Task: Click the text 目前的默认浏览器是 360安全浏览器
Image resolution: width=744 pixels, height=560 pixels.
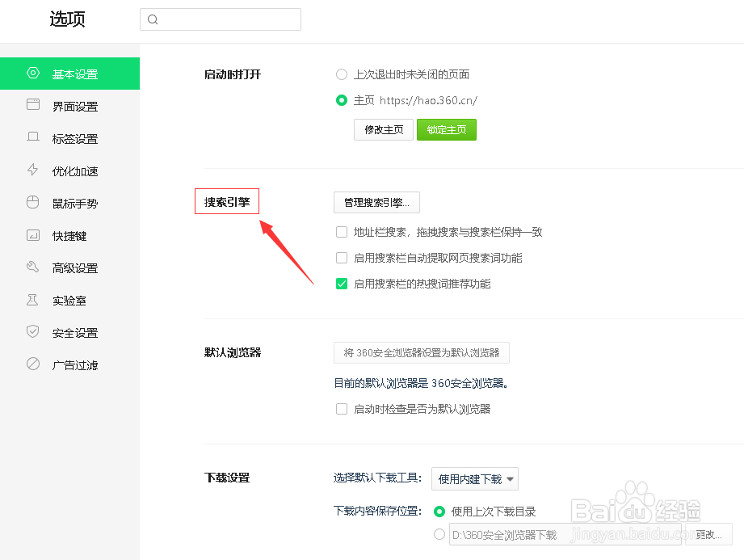Action: click(421, 383)
